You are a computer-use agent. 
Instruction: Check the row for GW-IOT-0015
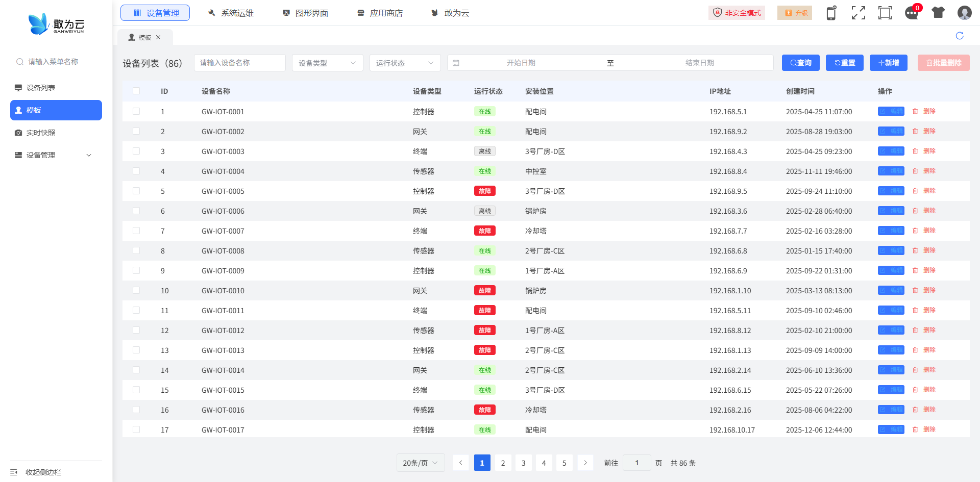click(136, 390)
